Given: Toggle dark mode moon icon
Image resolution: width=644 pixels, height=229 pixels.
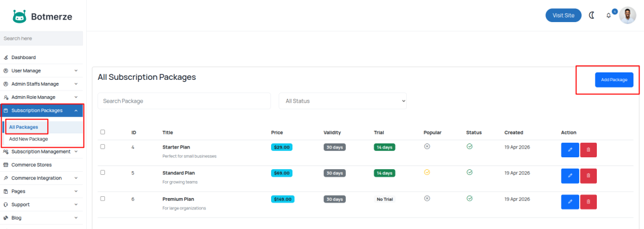Looking at the screenshot, I should [592, 15].
